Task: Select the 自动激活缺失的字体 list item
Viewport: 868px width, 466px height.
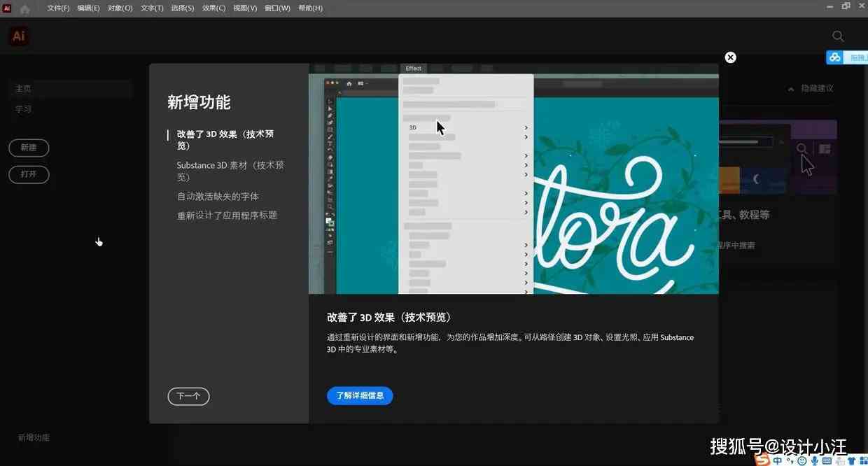Action: 218,197
